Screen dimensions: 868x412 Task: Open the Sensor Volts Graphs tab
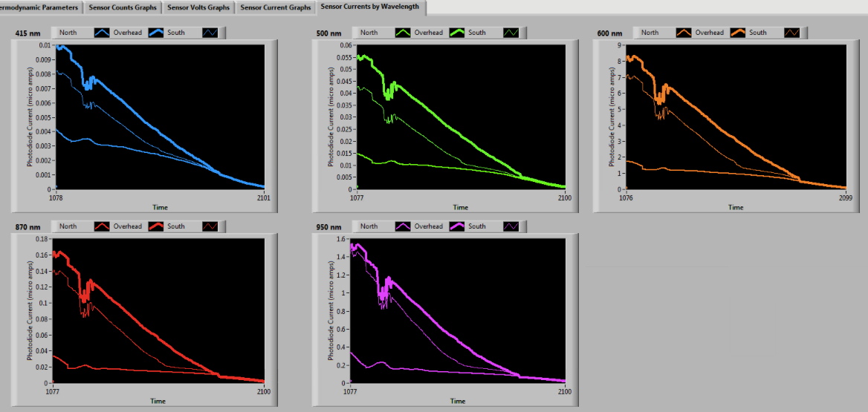198,7
